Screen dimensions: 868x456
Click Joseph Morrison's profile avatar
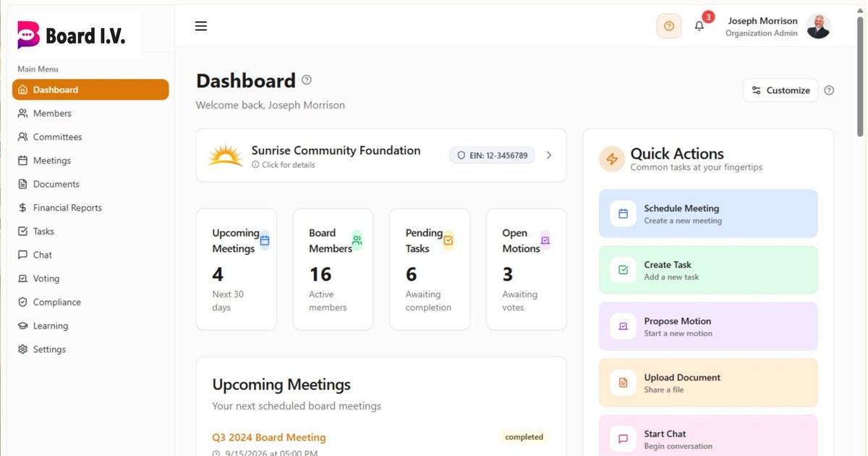point(818,27)
